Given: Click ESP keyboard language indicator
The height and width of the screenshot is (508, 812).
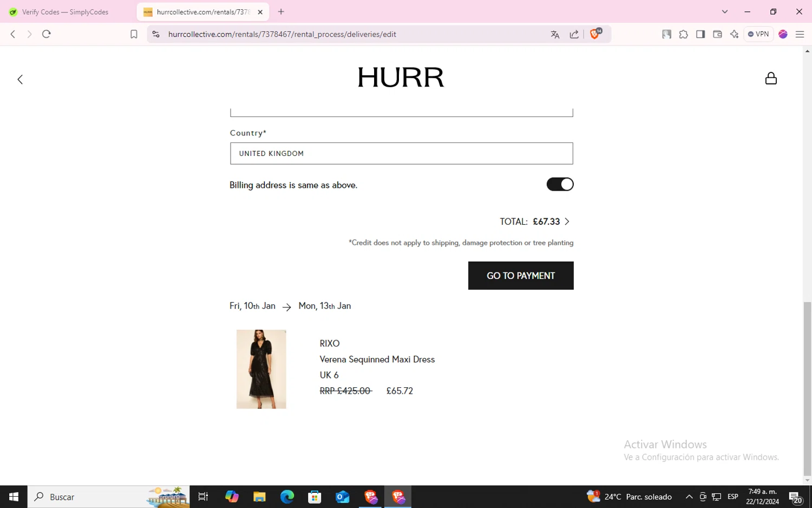Looking at the screenshot, I should coord(732,497).
